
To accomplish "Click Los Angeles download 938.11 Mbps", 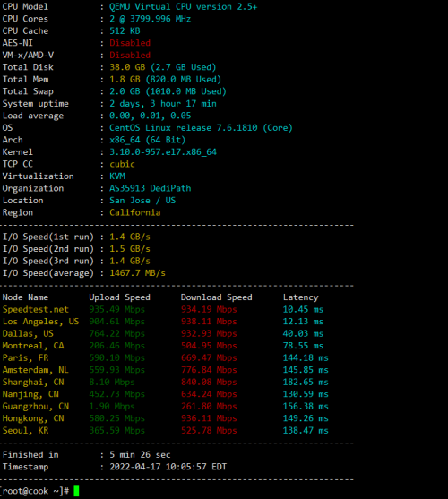I will pos(209,321).
